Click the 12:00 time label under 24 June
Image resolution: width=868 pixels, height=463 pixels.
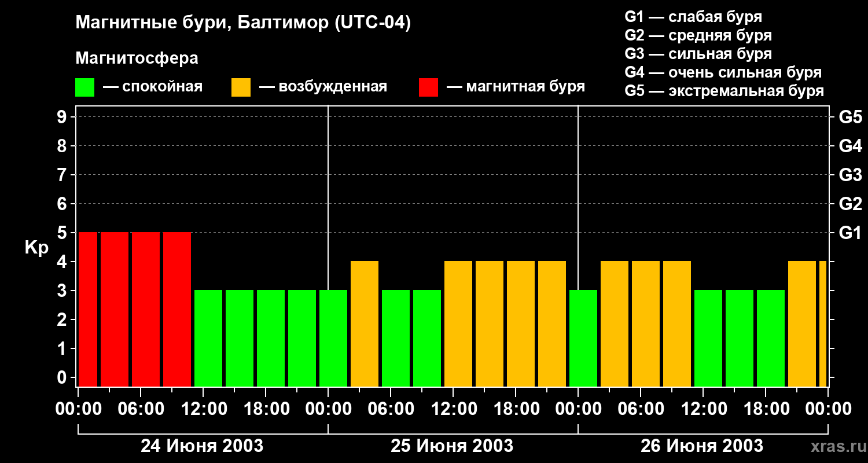click(x=203, y=409)
